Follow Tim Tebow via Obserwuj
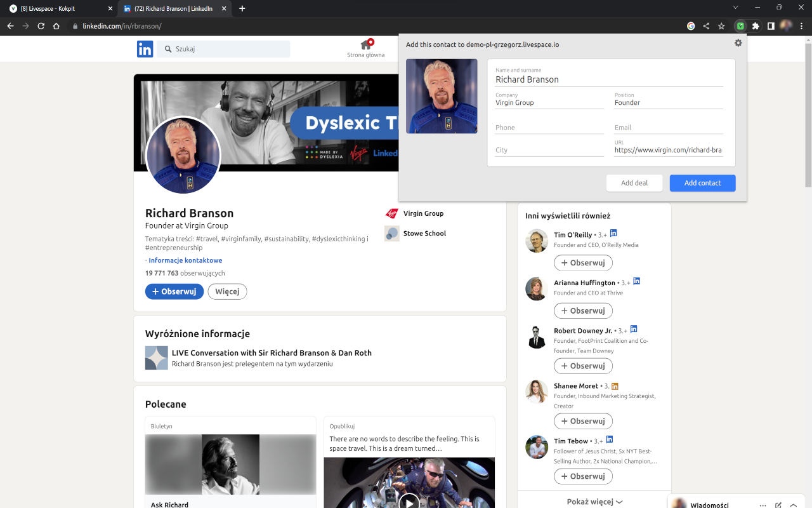This screenshot has width=812, height=508. coord(583,476)
